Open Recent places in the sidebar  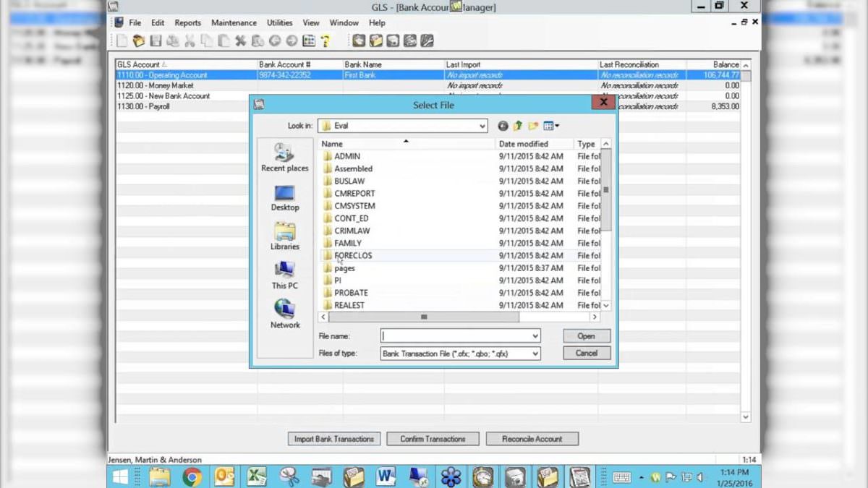click(x=284, y=158)
